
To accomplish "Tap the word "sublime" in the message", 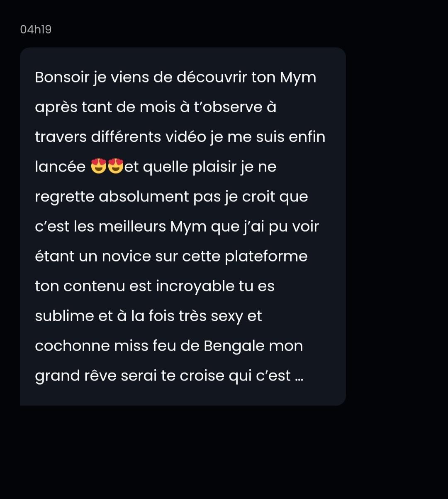I will click(63, 316).
